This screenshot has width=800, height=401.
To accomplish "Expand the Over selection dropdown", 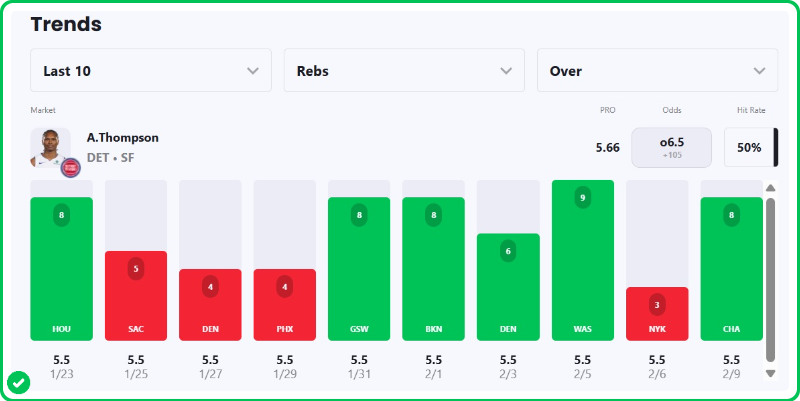I will pyautogui.click(x=657, y=71).
